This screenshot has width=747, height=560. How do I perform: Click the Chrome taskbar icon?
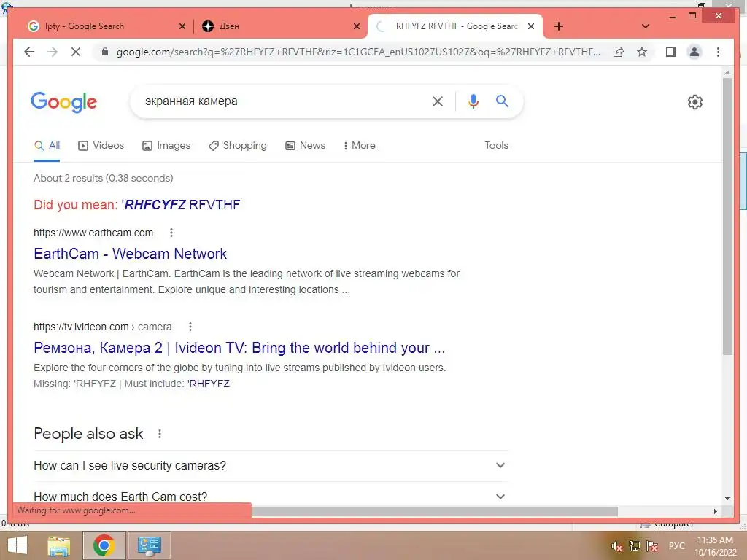coord(104,545)
